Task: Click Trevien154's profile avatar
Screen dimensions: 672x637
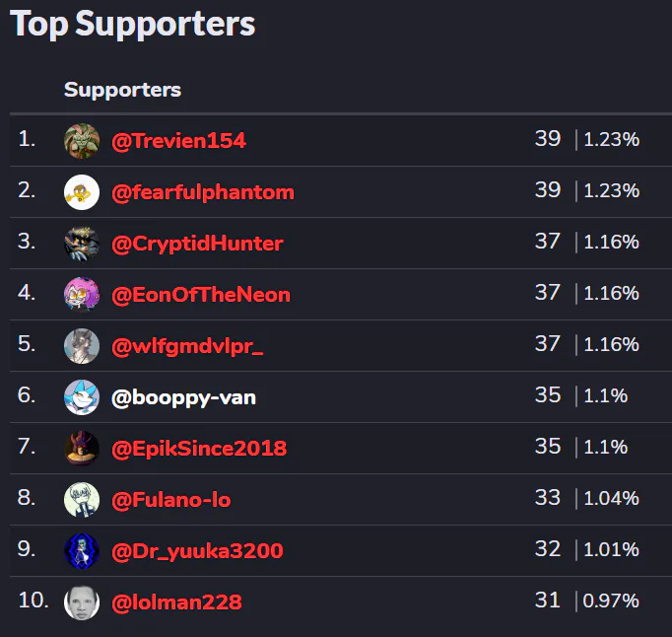Action: (x=82, y=141)
